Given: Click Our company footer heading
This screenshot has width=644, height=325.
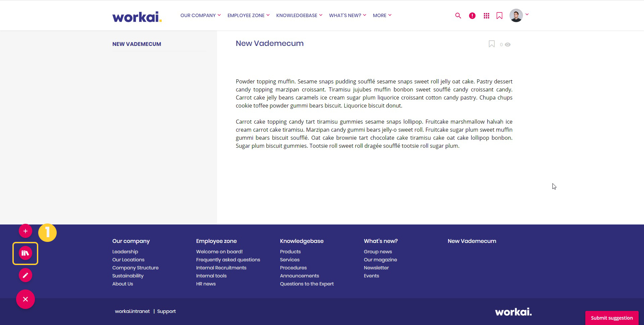Looking at the screenshot, I should (x=131, y=241).
